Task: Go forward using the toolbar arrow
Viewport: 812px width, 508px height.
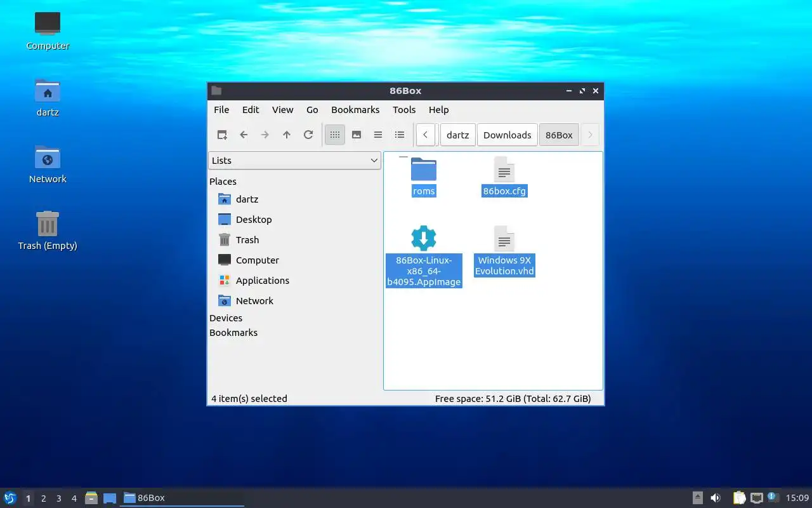Action: point(265,135)
